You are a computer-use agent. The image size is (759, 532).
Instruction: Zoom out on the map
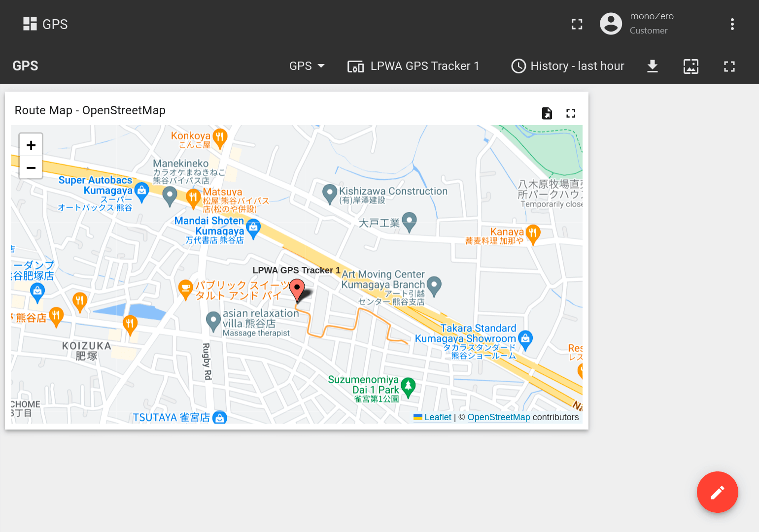31,168
